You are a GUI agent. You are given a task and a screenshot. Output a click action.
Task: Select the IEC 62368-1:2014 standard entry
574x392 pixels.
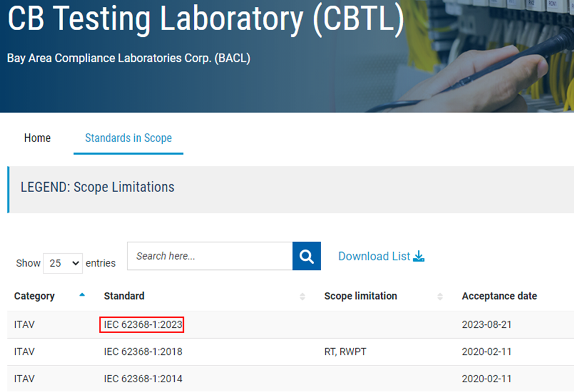(143, 379)
